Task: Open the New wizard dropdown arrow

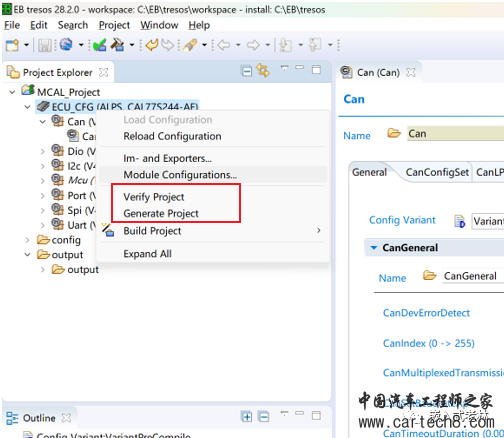Action: pyautogui.click(x=26, y=45)
